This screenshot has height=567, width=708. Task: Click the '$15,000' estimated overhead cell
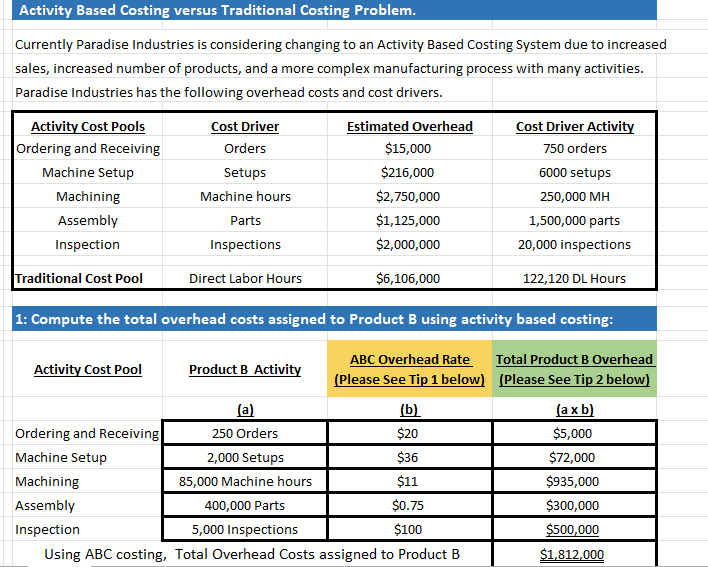pyautogui.click(x=408, y=149)
